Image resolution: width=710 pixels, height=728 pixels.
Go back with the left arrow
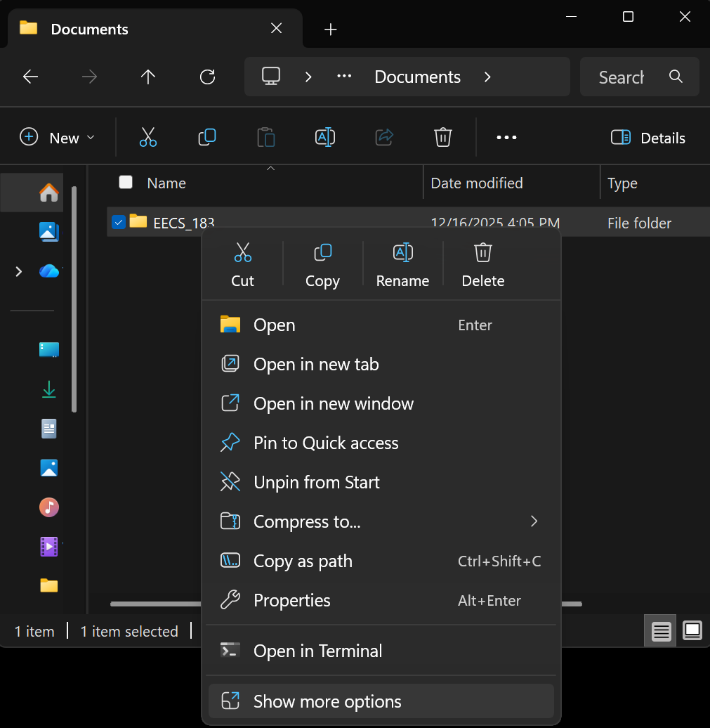pyautogui.click(x=31, y=77)
